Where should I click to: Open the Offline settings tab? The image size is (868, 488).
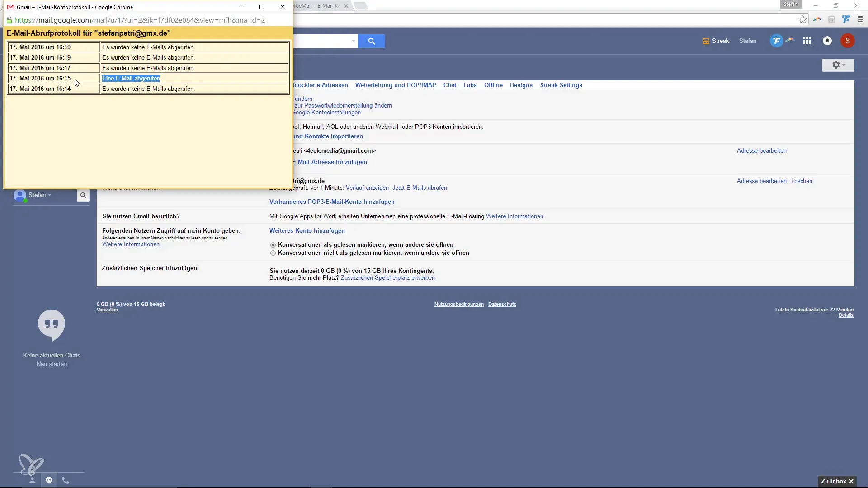pos(493,85)
